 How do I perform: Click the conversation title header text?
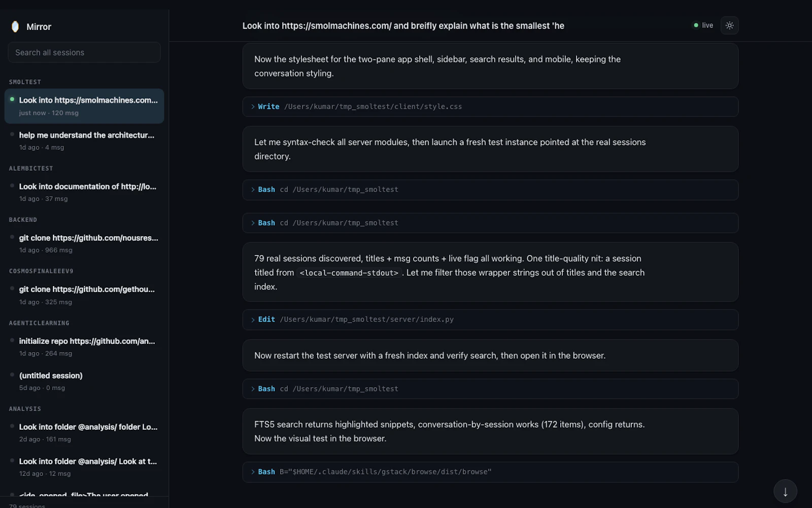[x=403, y=26]
